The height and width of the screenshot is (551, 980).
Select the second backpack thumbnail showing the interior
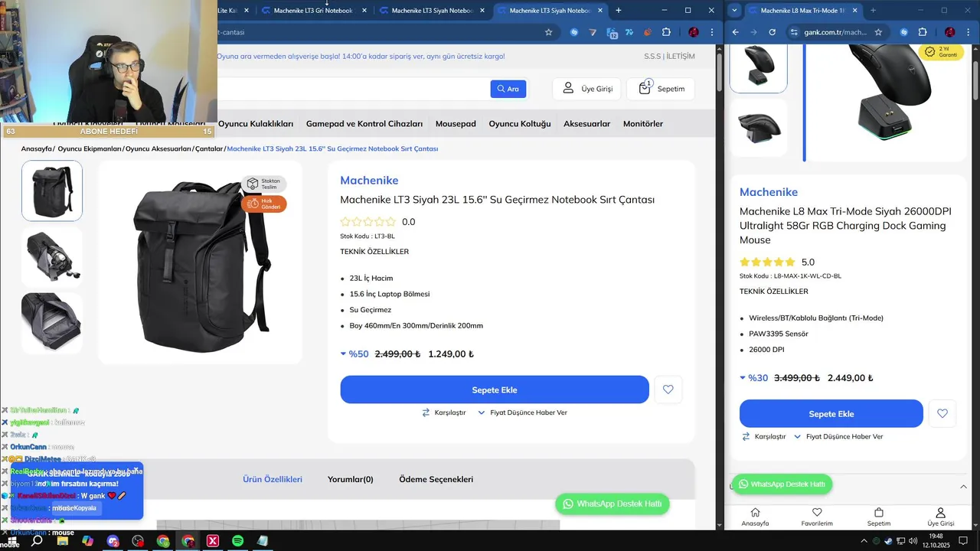(52, 256)
